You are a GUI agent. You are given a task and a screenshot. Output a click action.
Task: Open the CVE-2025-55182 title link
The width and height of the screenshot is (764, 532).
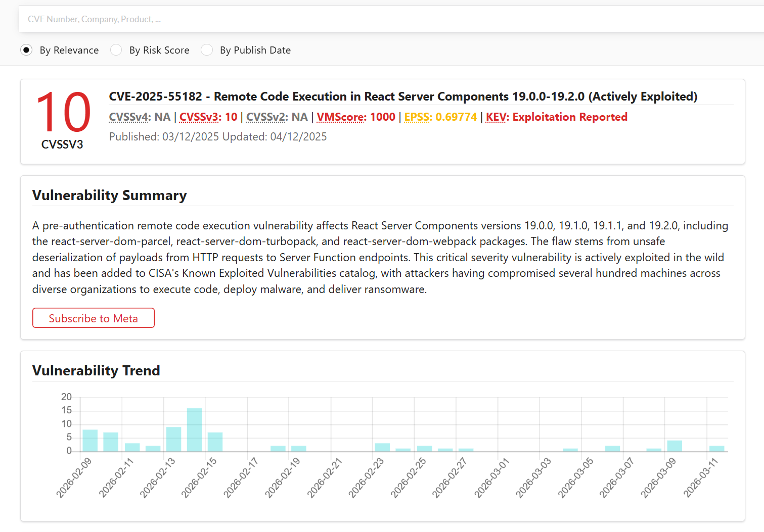tap(402, 96)
